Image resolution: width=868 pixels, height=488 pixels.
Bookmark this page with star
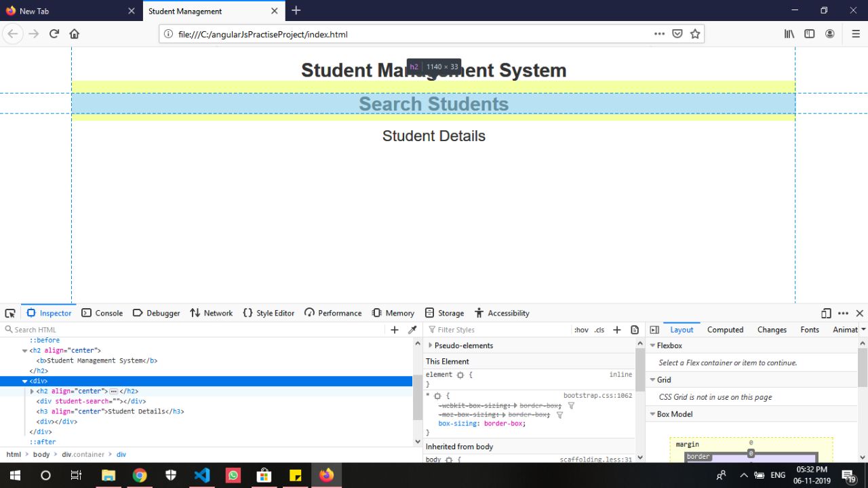tap(695, 34)
